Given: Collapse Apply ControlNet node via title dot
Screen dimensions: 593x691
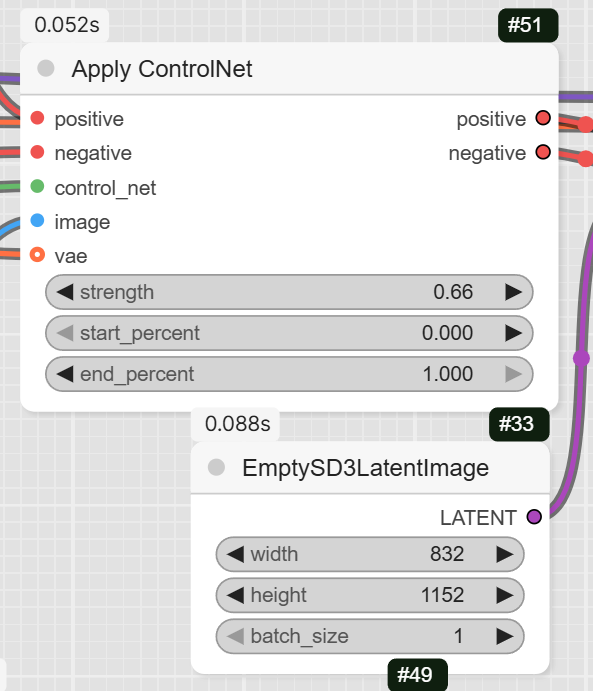Looking at the screenshot, I should [46, 68].
